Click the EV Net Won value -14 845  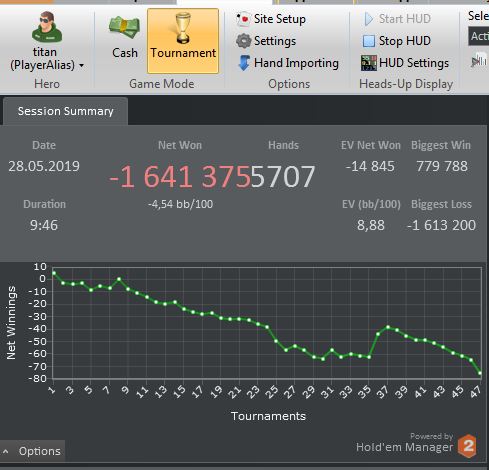click(x=370, y=166)
